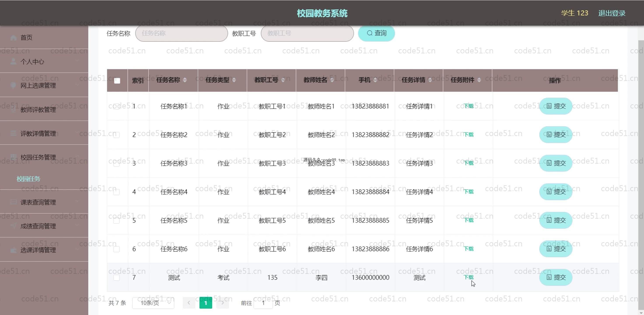Open the 10条/页 page size dropdown

[153, 303]
